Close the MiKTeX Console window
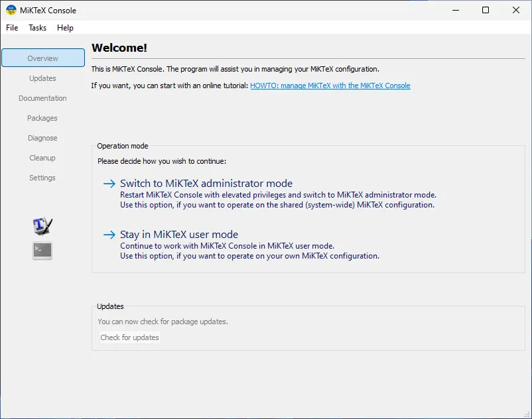Screen dimensions: 532x419 point(515,10)
